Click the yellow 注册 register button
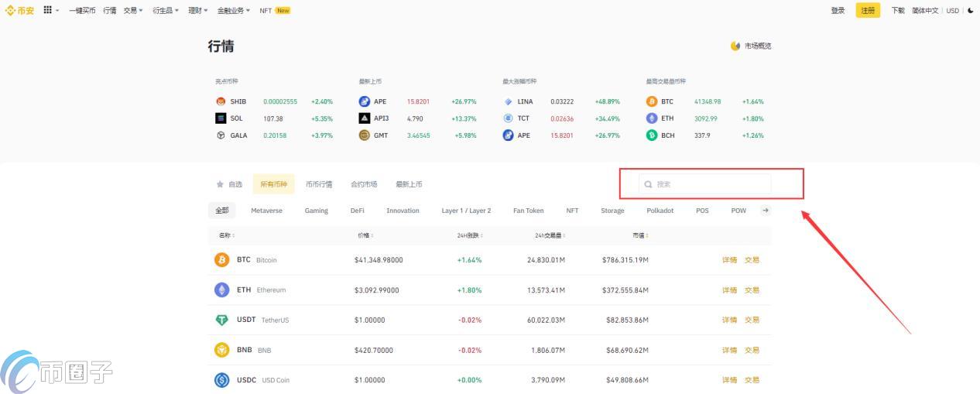This screenshot has width=980, height=394. (868, 11)
